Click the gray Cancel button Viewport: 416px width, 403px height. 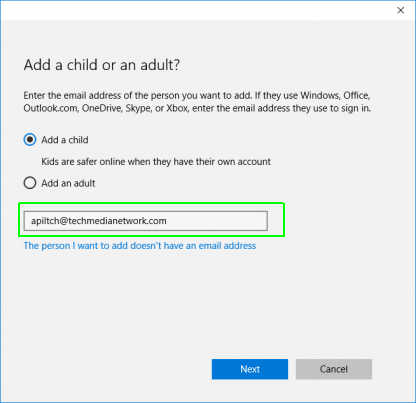[334, 369]
